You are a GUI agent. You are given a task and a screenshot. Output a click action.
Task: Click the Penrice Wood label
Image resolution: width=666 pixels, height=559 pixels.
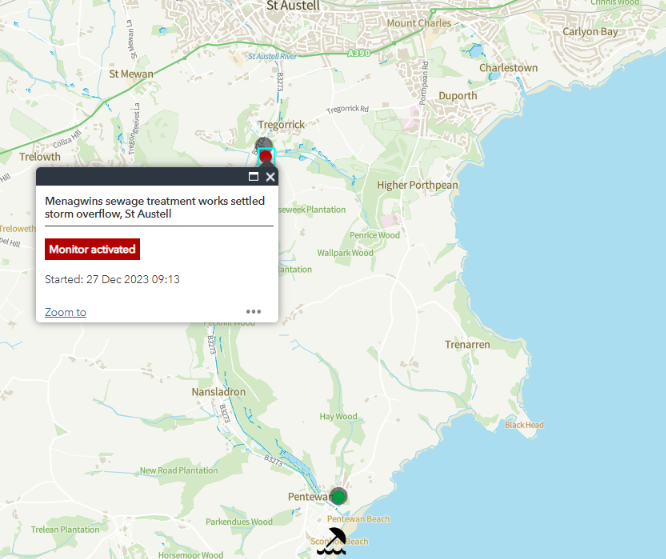(x=375, y=235)
